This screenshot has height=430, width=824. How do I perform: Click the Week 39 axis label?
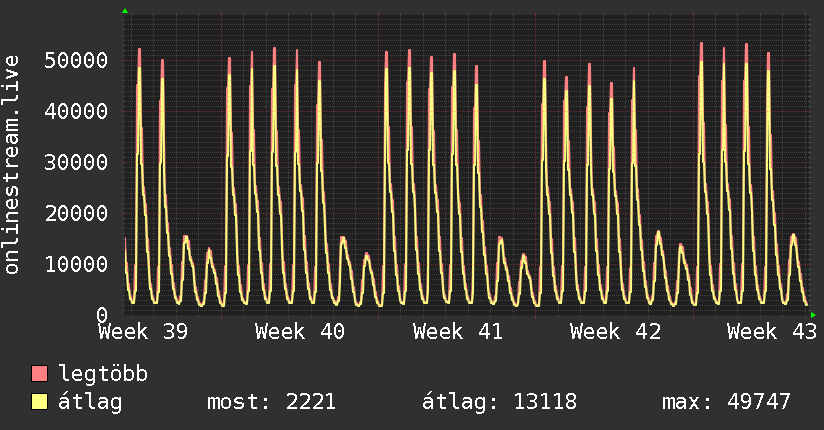pos(143,332)
